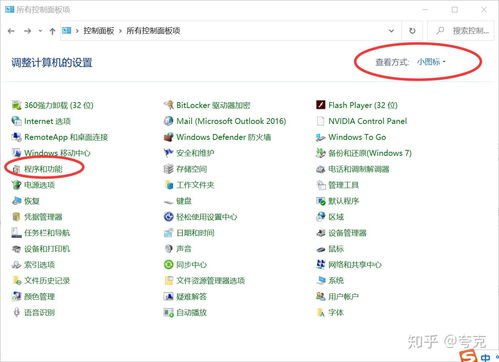Refresh the control panel view
Viewport: 499px width, 362px height.
(412, 31)
